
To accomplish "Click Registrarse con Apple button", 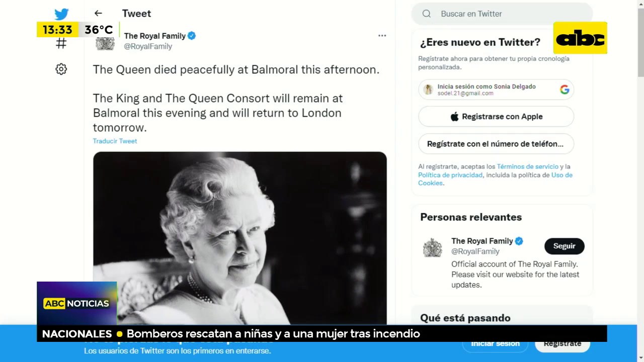I will pos(496,117).
